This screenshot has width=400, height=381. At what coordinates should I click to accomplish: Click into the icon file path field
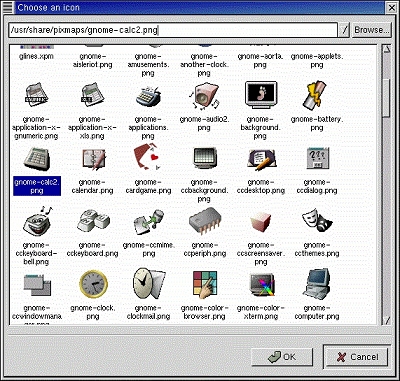tap(173, 30)
